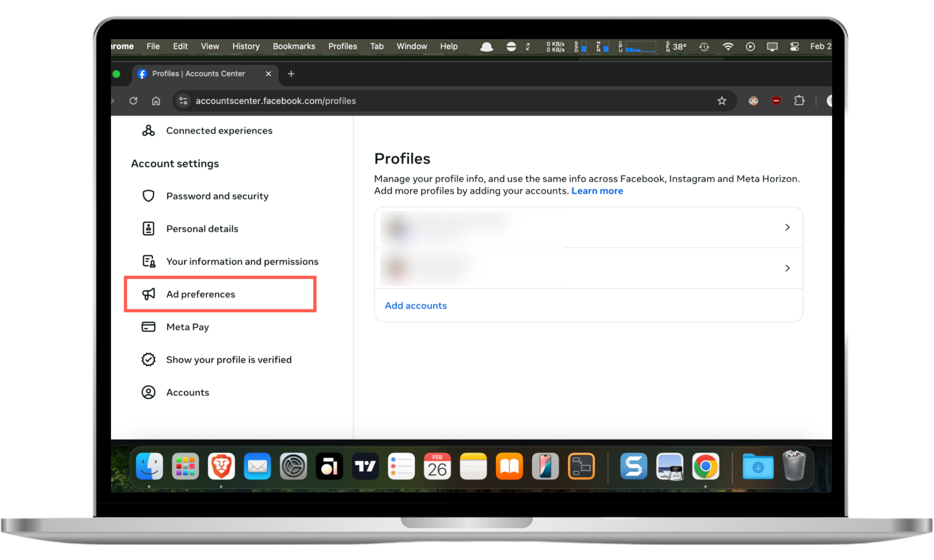Expand the second profile row chevron
Viewport: 934px width, 560px height.
pos(787,268)
